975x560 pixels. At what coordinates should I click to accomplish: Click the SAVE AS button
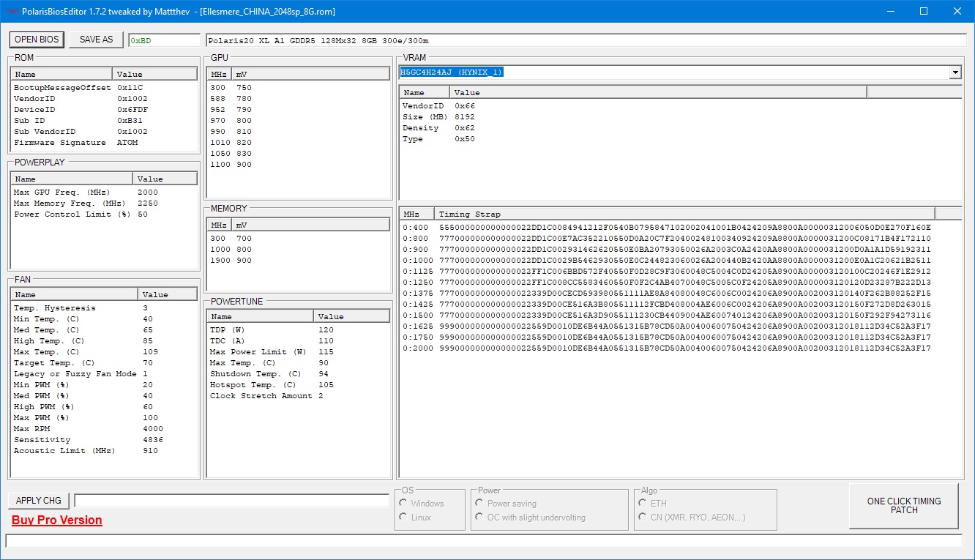[x=97, y=40]
